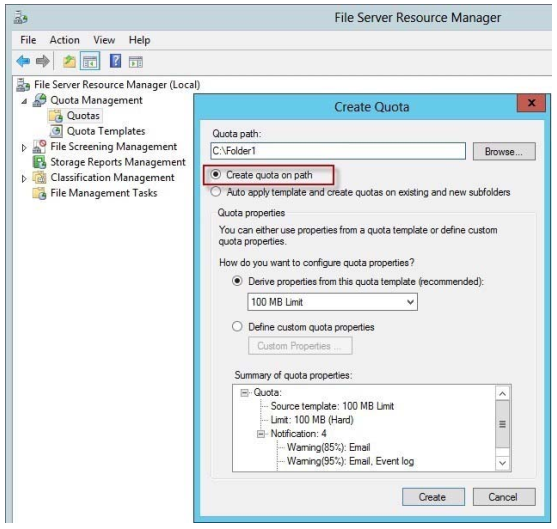The width and height of the screenshot is (557, 529).
Task: Collapse the Quota Management tree node
Action: point(24,101)
